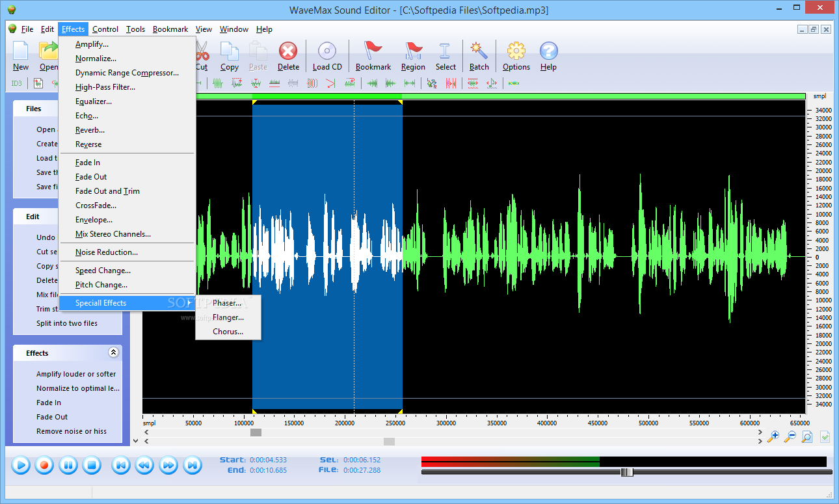Click the upper scrollbar's left arrow

pos(146,432)
